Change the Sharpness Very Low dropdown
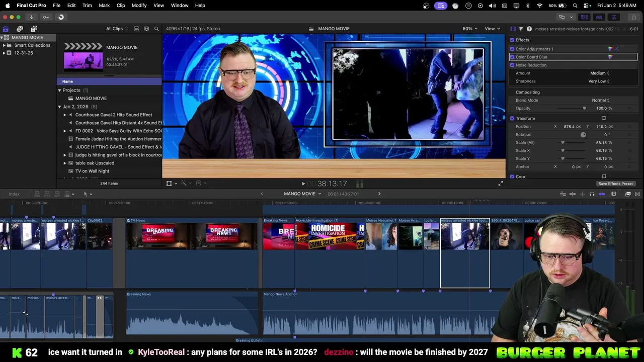The width and height of the screenshot is (644, 362). pos(599,81)
